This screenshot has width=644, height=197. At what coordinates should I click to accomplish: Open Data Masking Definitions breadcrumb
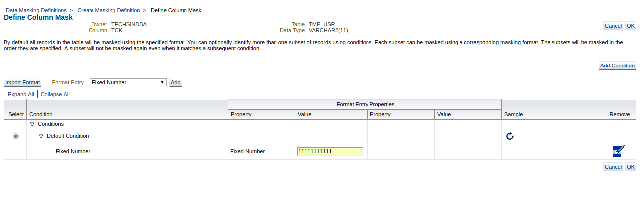36,10
